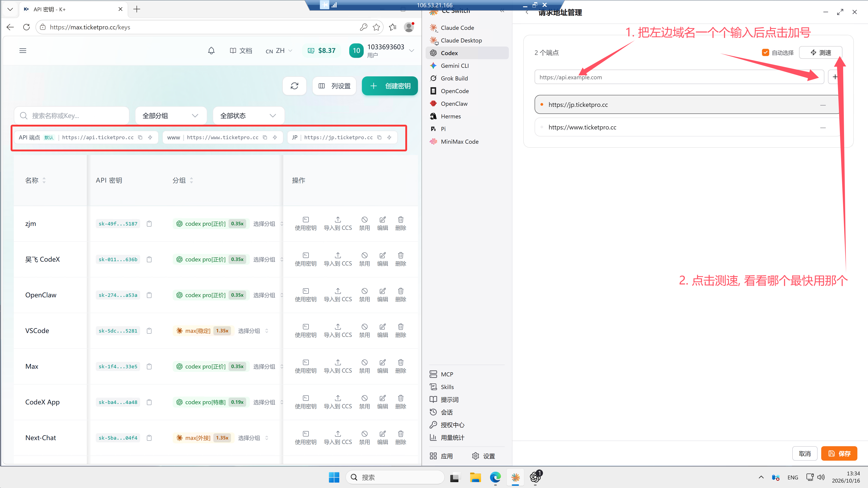Viewport: 868px width, 488px height.
Task: Remove the https://www.ticketpro.cc endpoint with minus icon
Action: coord(823,128)
